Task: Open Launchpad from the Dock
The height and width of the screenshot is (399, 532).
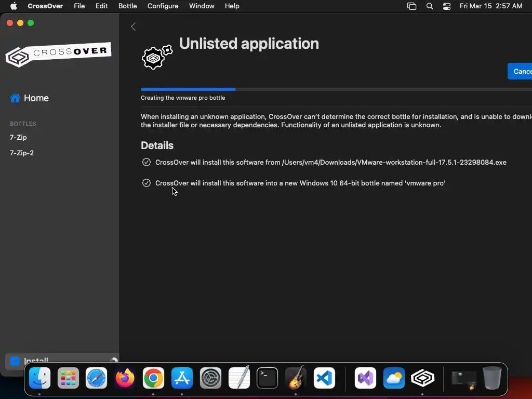Action: [x=68, y=378]
